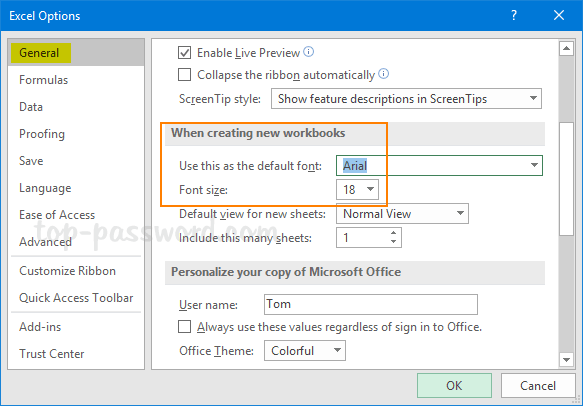Click the scrollbar down arrow
The height and width of the screenshot is (406, 583).
click(x=566, y=360)
